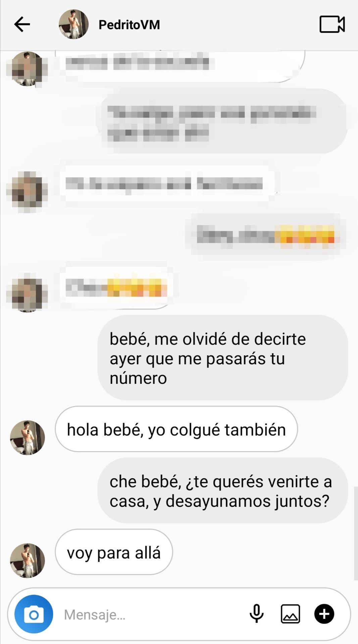Open PedritoVM's header profile picture

coord(73,24)
